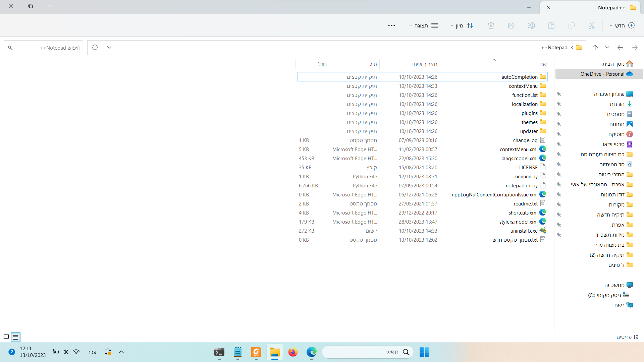The image size is (644, 362).
Task: Click the Rename icon in toolbar
Action: [531, 25]
